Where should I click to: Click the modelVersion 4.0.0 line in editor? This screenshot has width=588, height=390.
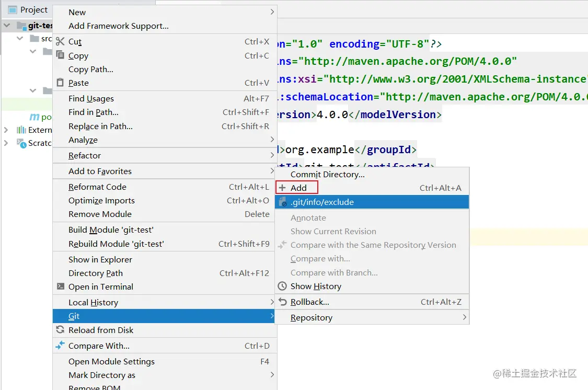[x=359, y=114]
